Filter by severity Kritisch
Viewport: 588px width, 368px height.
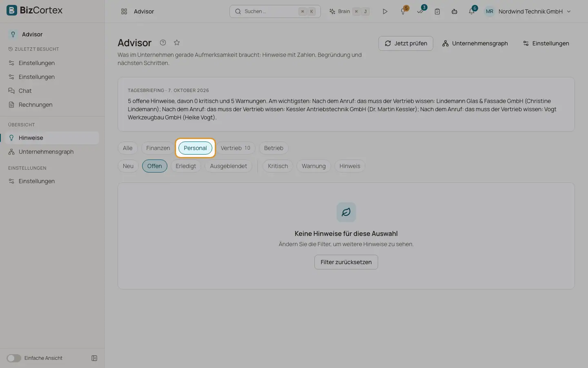(x=278, y=166)
